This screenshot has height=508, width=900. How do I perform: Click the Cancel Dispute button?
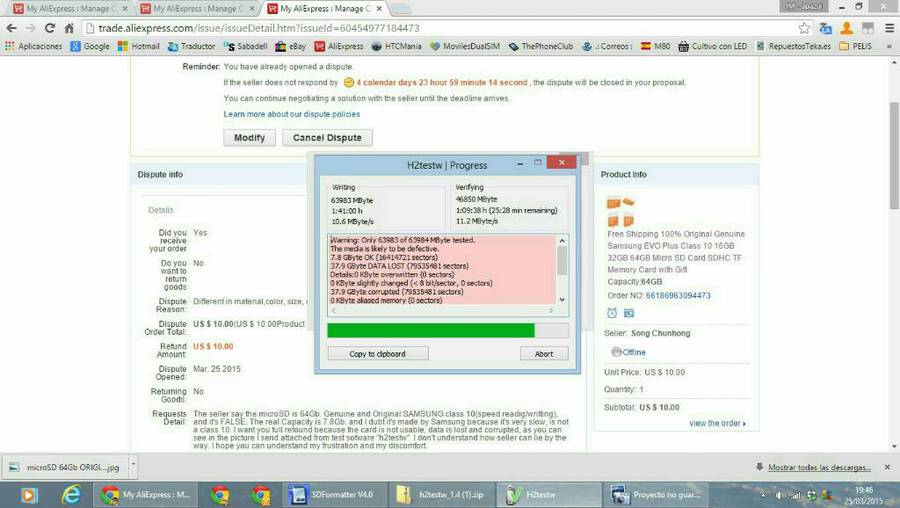pos(327,138)
